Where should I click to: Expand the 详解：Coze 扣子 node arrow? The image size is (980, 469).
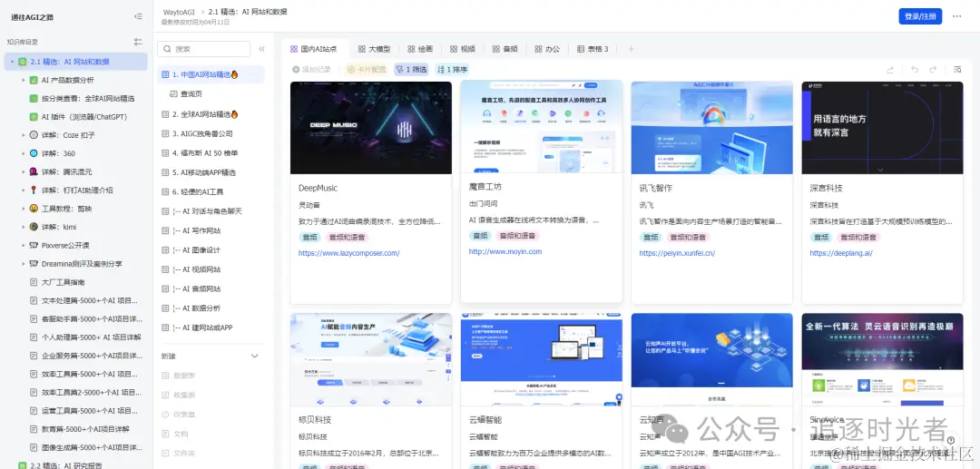[23, 135]
